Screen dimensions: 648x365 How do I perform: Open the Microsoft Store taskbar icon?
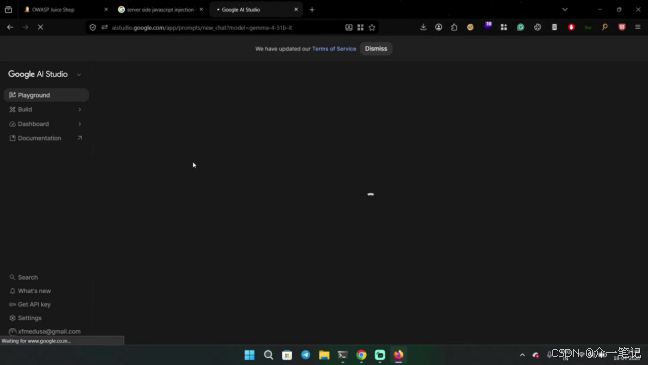tap(287, 355)
